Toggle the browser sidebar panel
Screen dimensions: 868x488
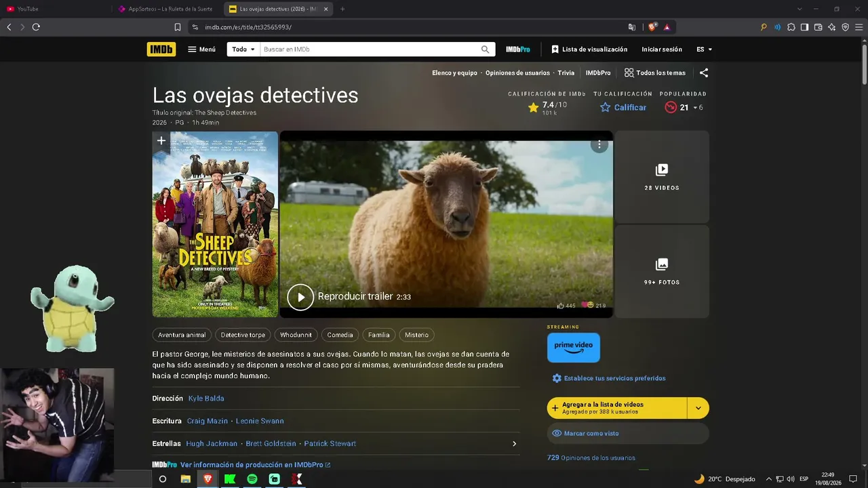[x=804, y=27]
